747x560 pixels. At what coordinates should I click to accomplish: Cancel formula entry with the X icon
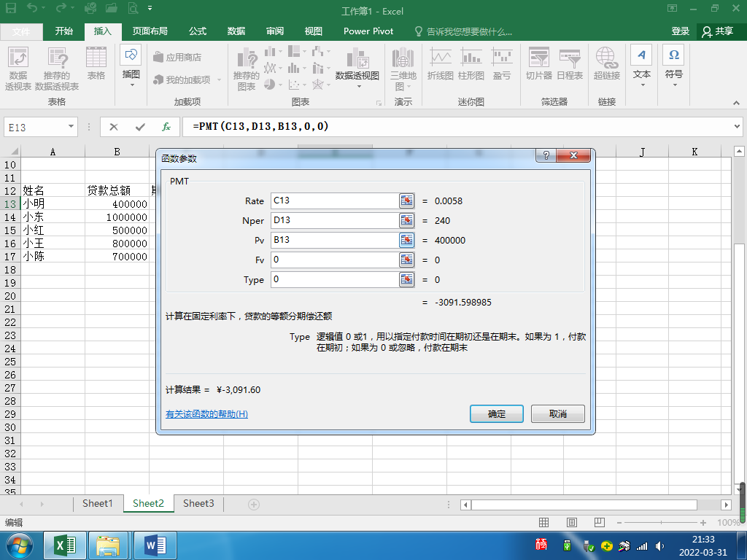click(113, 127)
